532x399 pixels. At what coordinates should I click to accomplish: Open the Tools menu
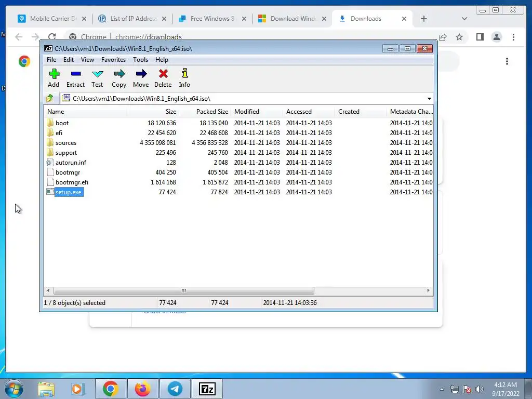[x=140, y=60]
